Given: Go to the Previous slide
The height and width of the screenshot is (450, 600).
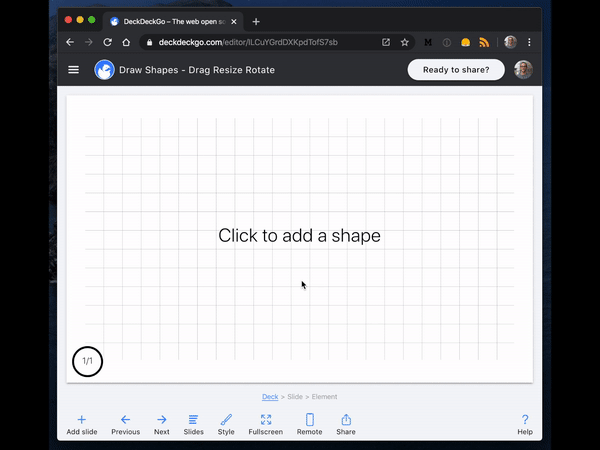Looking at the screenshot, I should pos(126,424).
